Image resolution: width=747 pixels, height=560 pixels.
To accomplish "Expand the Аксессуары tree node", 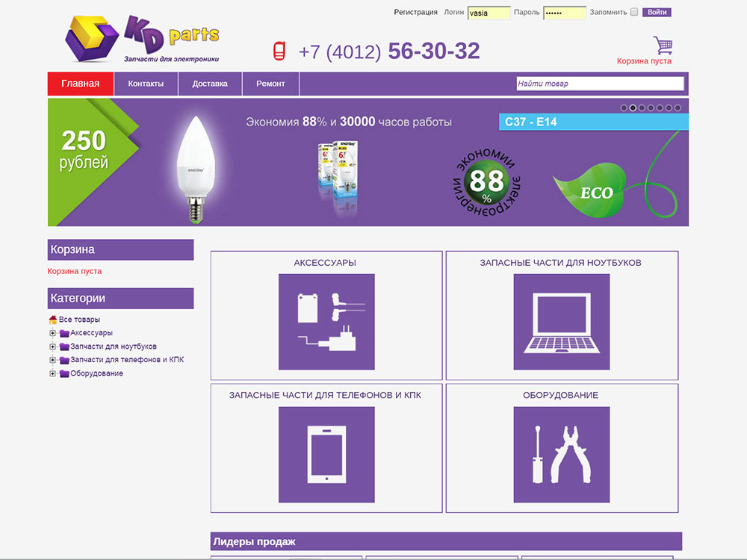I will [x=52, y=333].
